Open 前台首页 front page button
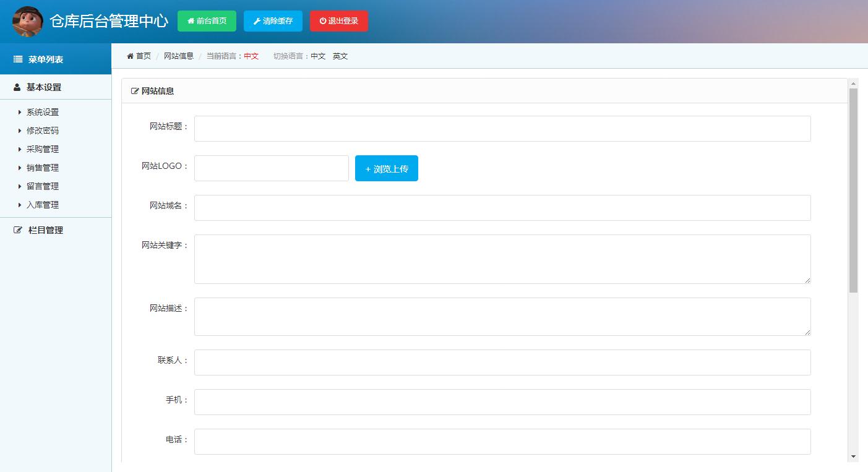 (207, 21)
